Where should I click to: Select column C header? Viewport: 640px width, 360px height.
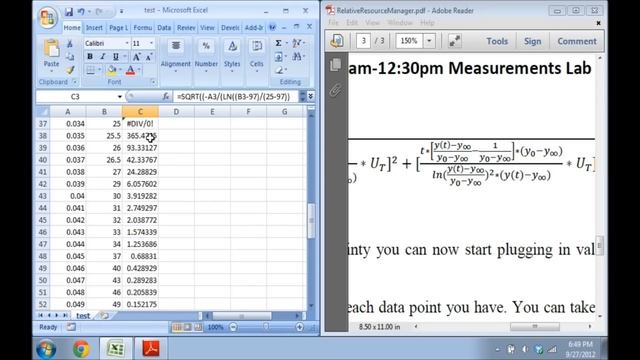[140, 111]
